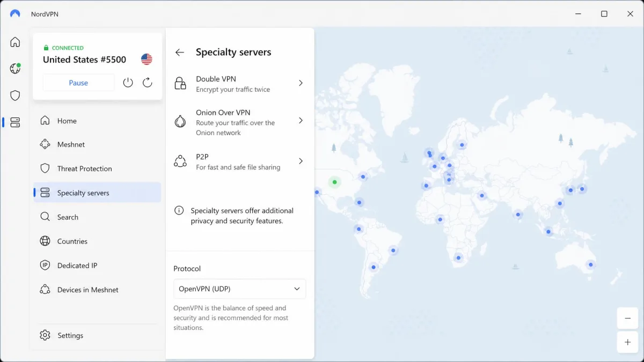The width and height of the screenshot is (644, 362).
Task: Click the Onion Over VPN title text
Action: coord(223,113)
